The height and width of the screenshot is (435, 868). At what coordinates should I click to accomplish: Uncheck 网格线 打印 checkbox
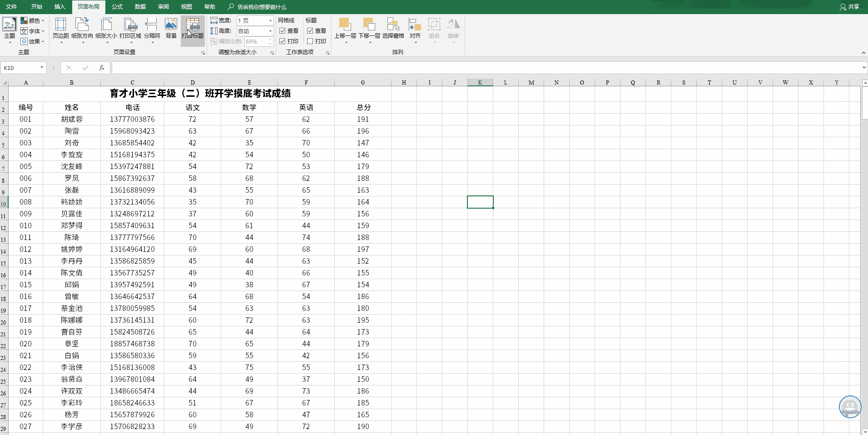pyautogui.click(x=283, y=41)
